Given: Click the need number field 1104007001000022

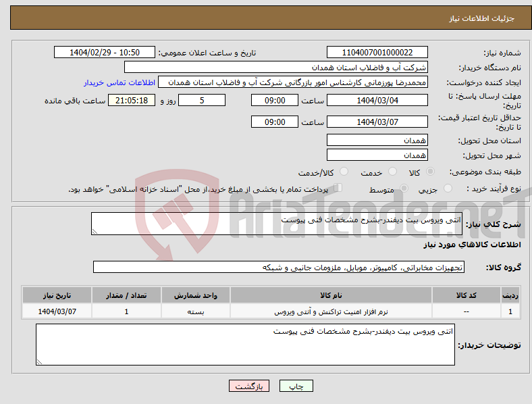Looking at the screenshot, I should pyautogui.click(x=377, y=52).
